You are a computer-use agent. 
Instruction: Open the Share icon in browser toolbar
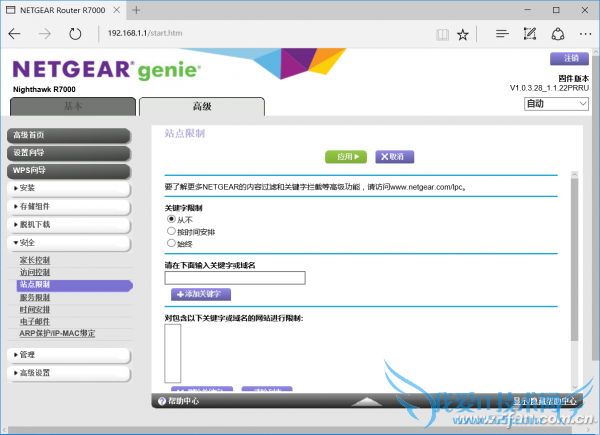click(x=558, y=34)
